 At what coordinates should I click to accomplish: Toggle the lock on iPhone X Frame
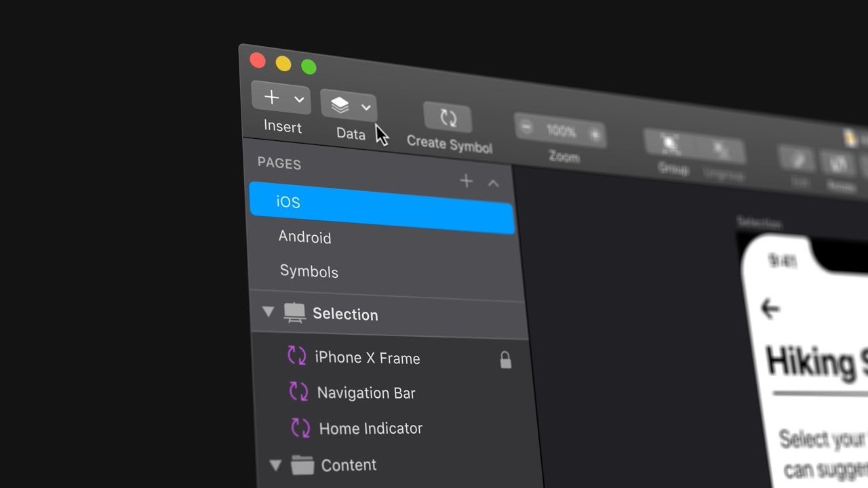click(505, 361)
